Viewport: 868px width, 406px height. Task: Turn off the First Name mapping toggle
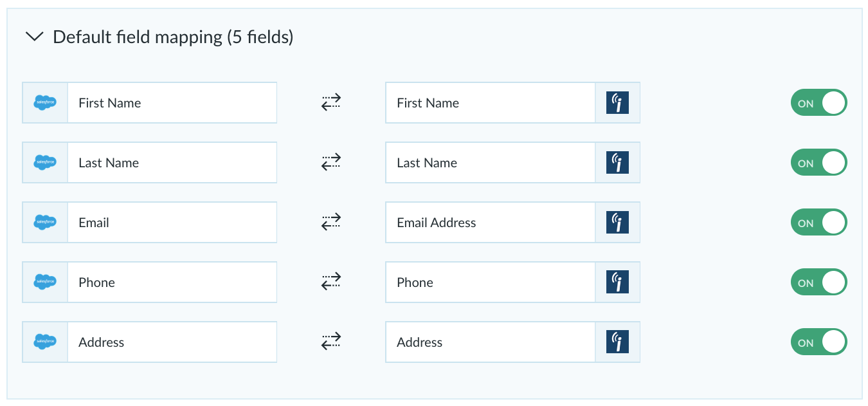pyautogui.click(x=819, y=103)
